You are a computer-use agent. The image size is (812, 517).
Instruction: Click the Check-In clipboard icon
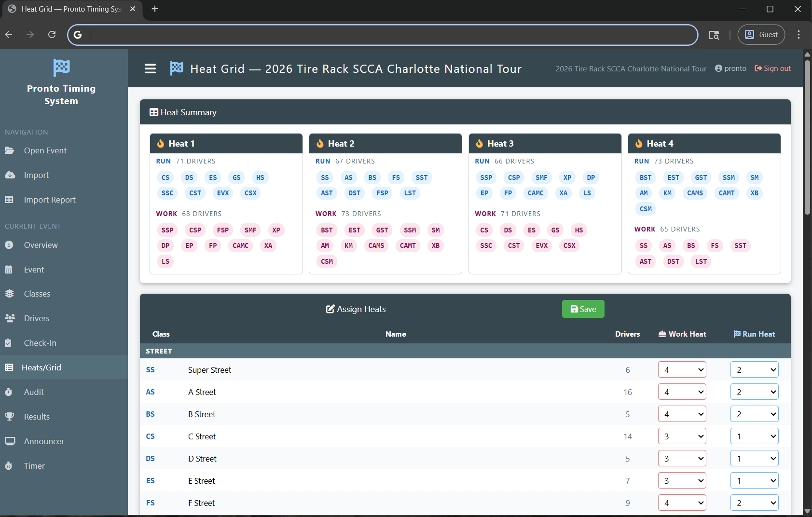pyautogui.click(x=8, y=343)
